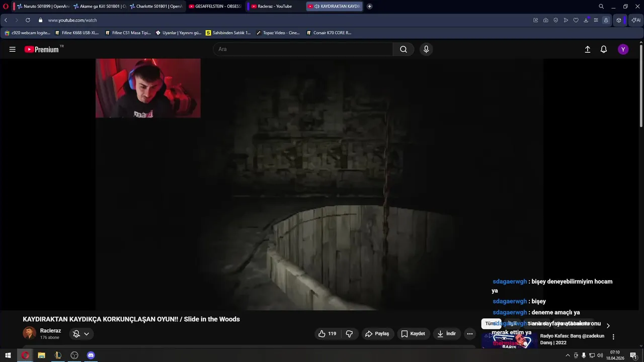Share the video via Paylaş
Screen dimensions: 644x362
377,334
